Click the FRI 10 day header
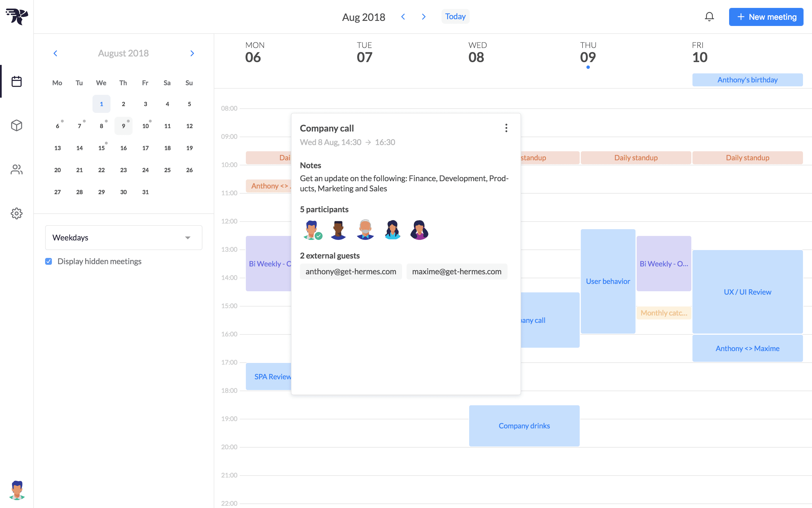The width and height of the screenshot is (812, 508). pyautogui.click(x=700, y=53)
